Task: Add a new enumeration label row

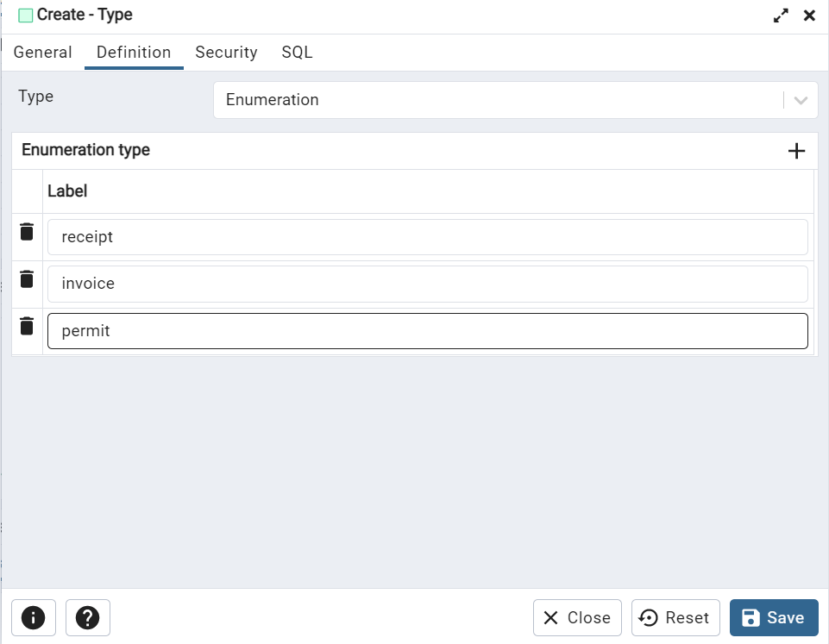Action: (x=796, y=150)
